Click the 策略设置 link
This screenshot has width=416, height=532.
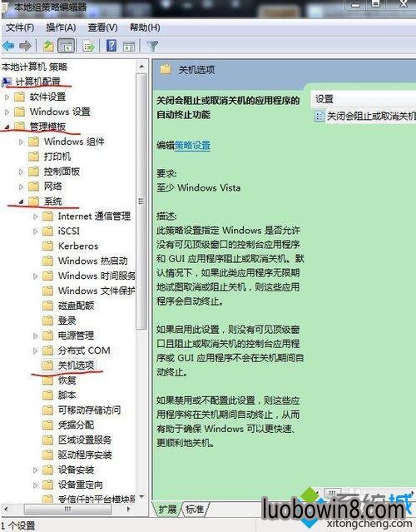192,146
